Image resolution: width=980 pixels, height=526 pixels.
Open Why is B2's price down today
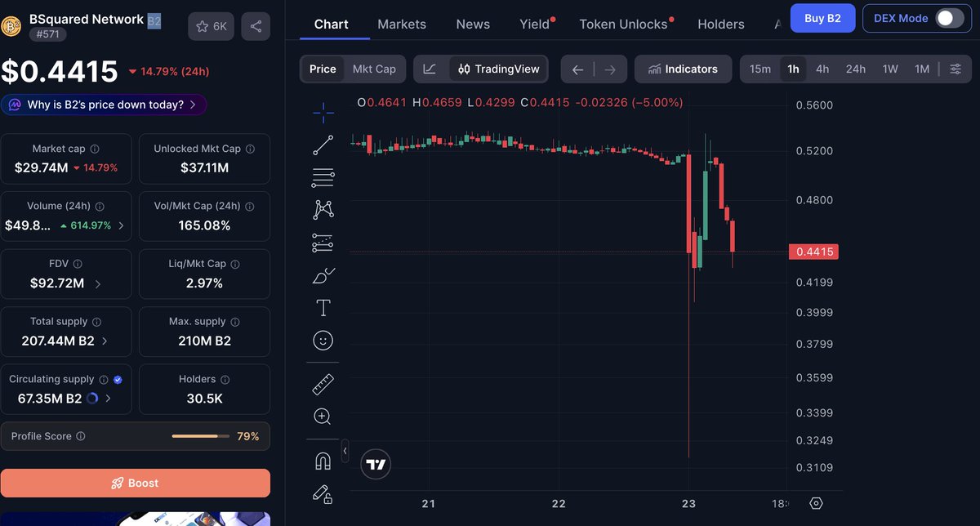pos(104,105)
